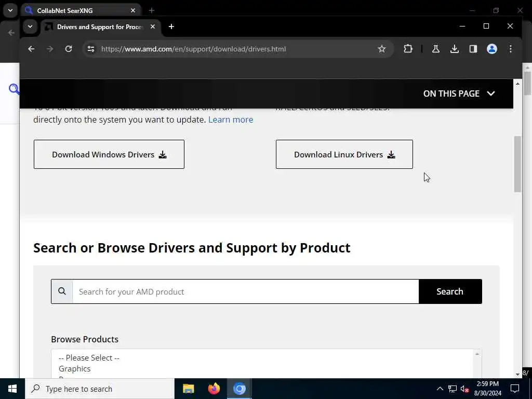Image resolution: width=532 pixels, height=399 pixels.
Task: Click Download Windows Drivers button
Action: [109, 154]
